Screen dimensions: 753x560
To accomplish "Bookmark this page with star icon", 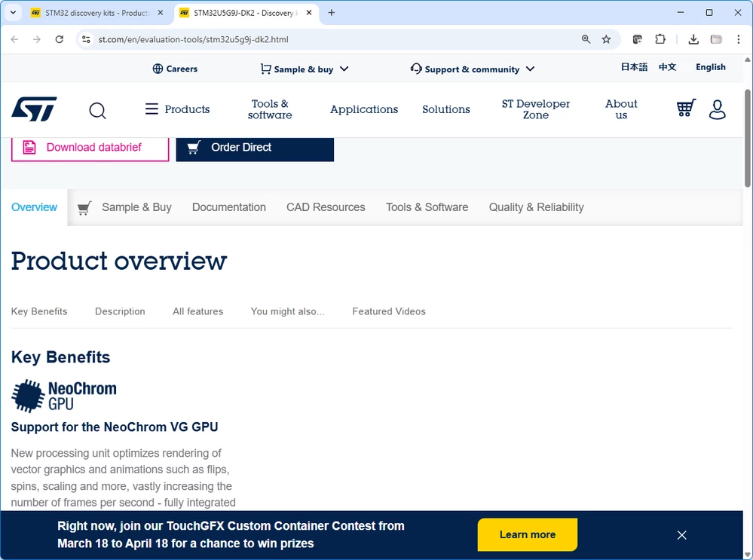I will pos(606,39).
